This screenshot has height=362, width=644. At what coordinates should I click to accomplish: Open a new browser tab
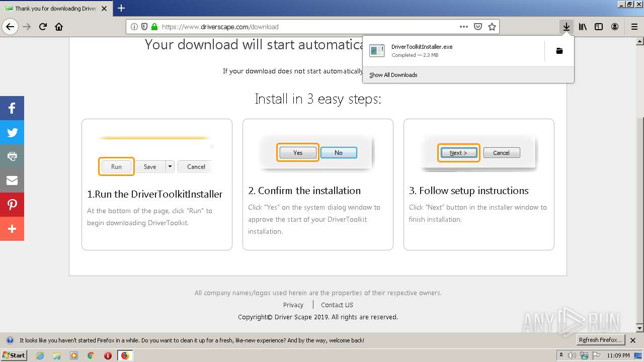(x=121, y=8)
